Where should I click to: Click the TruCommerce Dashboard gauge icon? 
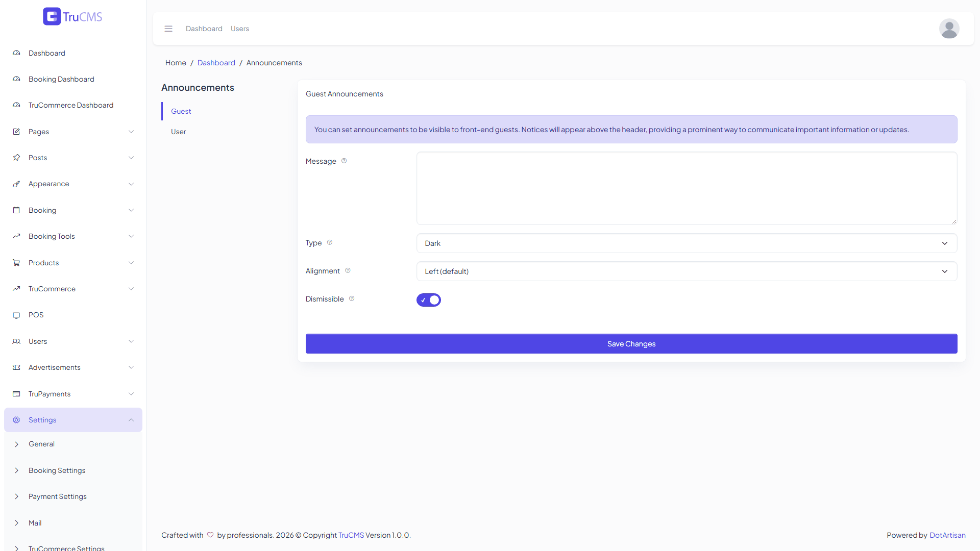point(16,105)
